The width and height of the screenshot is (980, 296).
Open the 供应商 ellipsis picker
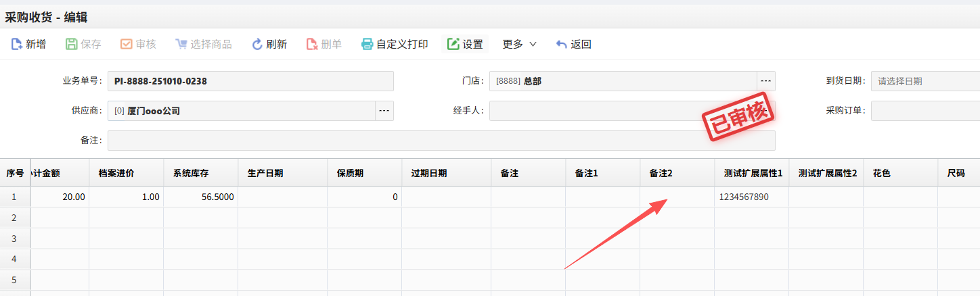tap(384, 111)
